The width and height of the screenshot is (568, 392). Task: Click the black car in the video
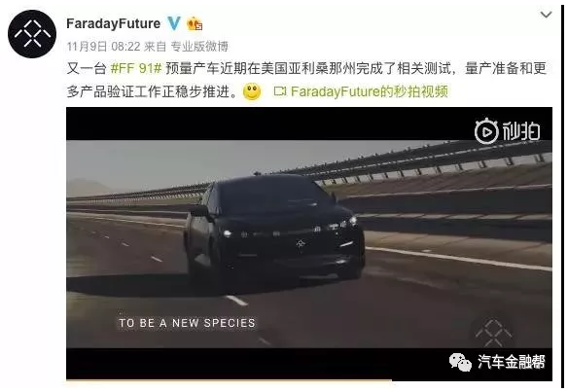coord(274,228)
